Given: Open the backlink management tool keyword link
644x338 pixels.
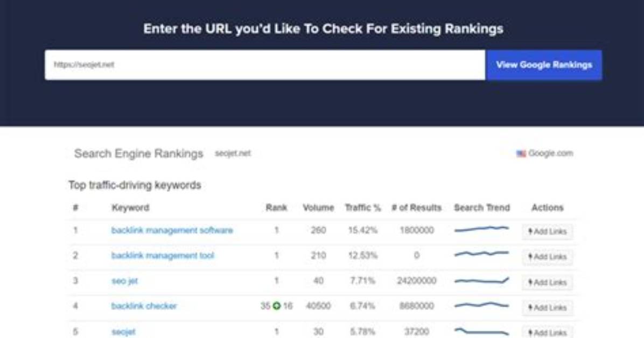Looking at the screenshot, I should [x=163, y=256].
